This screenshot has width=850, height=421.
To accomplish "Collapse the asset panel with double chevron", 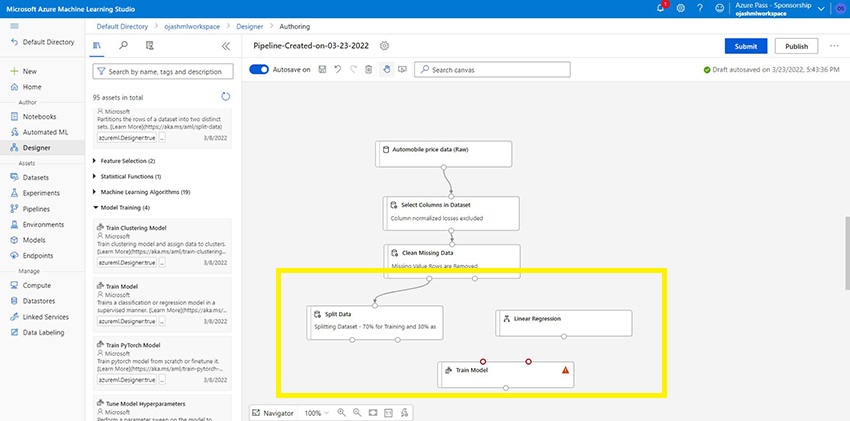I will (226, 46).
